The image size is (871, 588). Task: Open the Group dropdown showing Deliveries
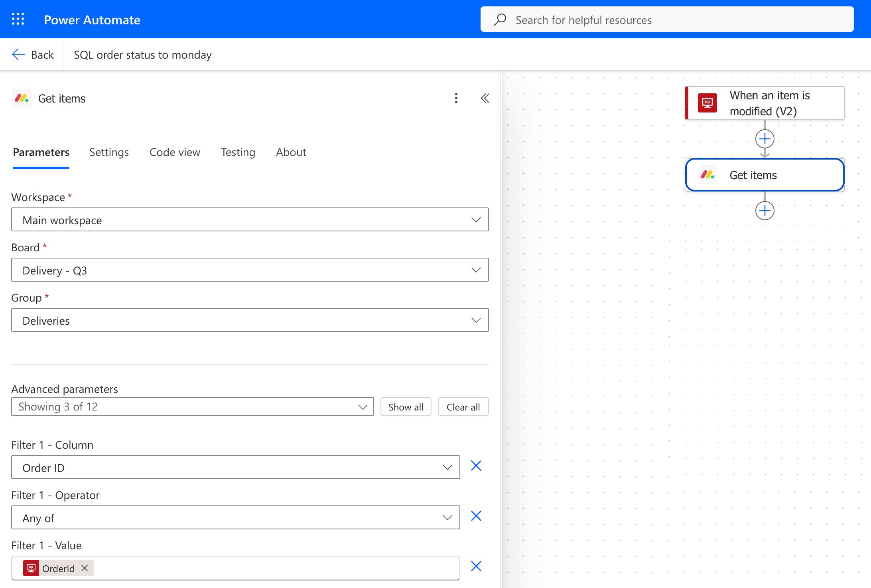[250, 320]
